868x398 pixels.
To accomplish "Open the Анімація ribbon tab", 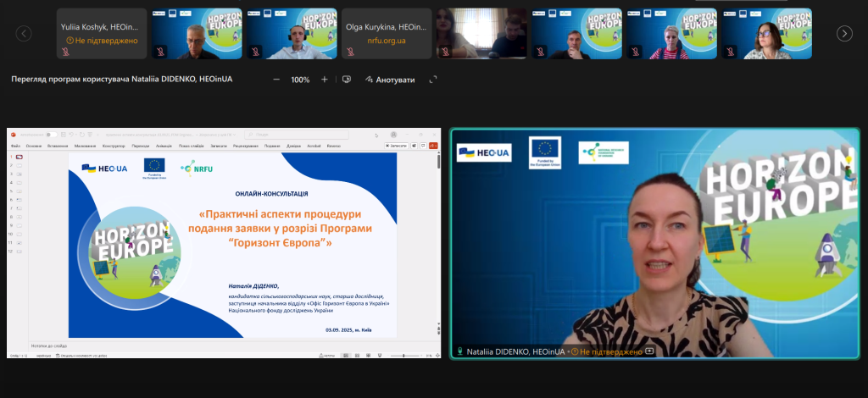I will coord(164,146).
